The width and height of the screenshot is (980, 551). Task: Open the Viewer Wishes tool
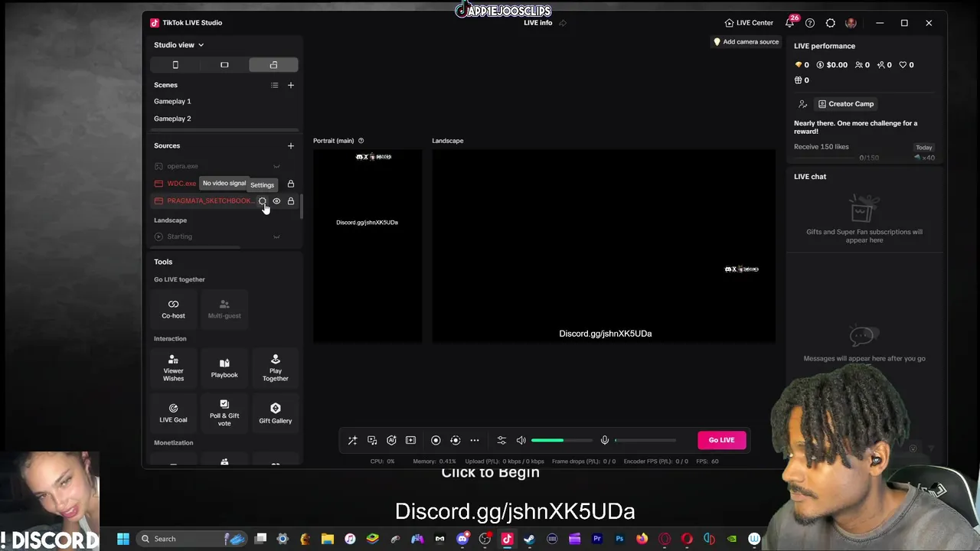tap(173, 367)
